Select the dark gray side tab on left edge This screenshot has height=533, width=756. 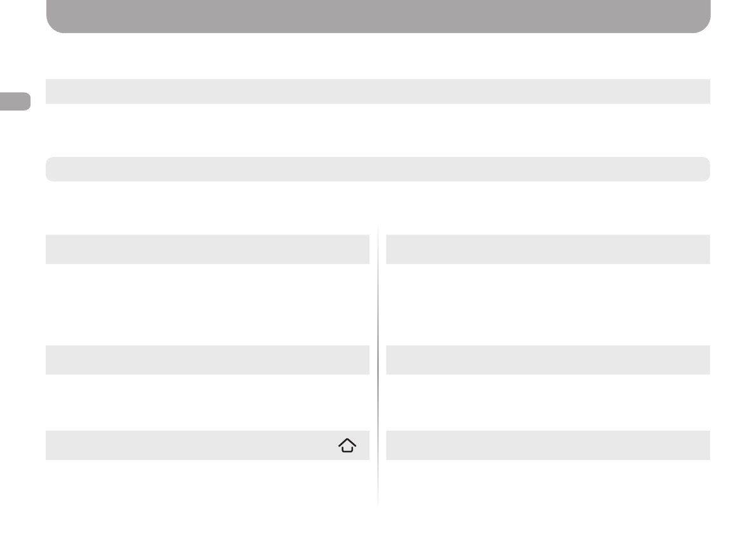tap(15, 102)
